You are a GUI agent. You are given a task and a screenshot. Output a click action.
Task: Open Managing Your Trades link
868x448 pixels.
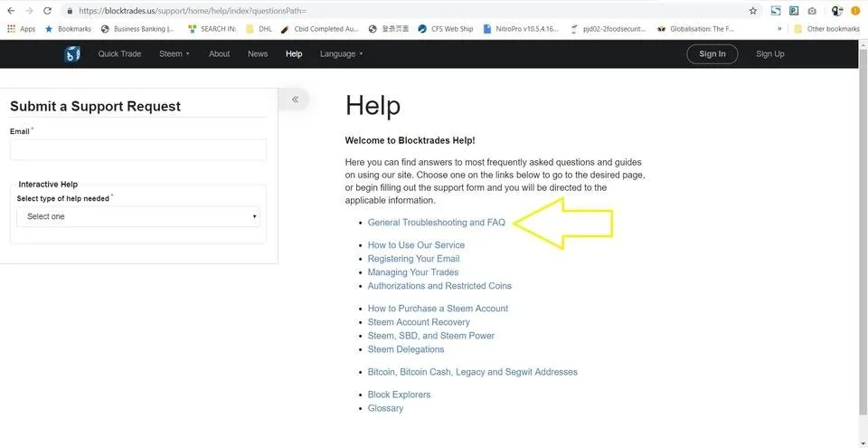pos(413,272)
